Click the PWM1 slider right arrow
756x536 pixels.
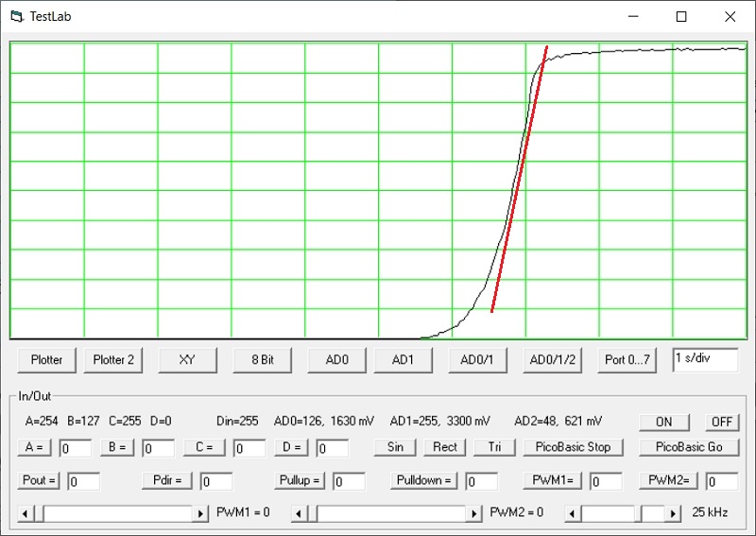[200, 513]
